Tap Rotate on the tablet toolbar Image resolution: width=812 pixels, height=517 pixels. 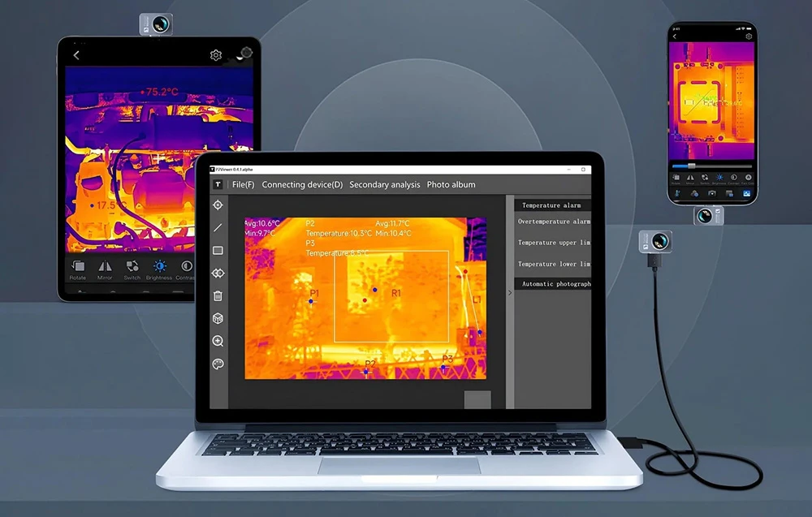point(78,270)
